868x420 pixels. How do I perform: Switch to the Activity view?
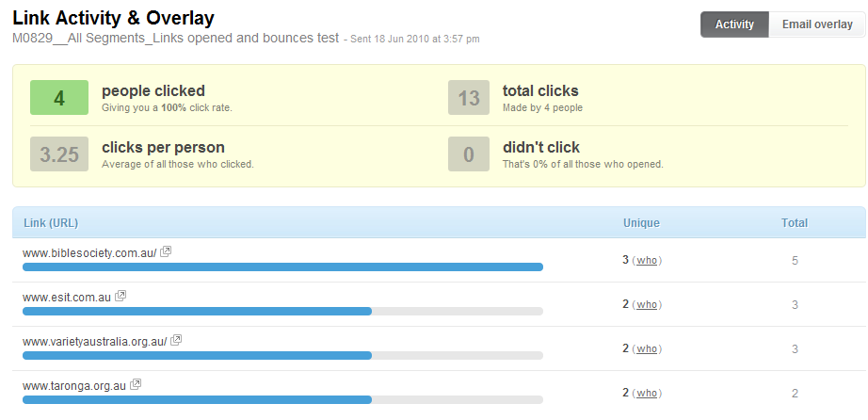click(x=734, y=24)
